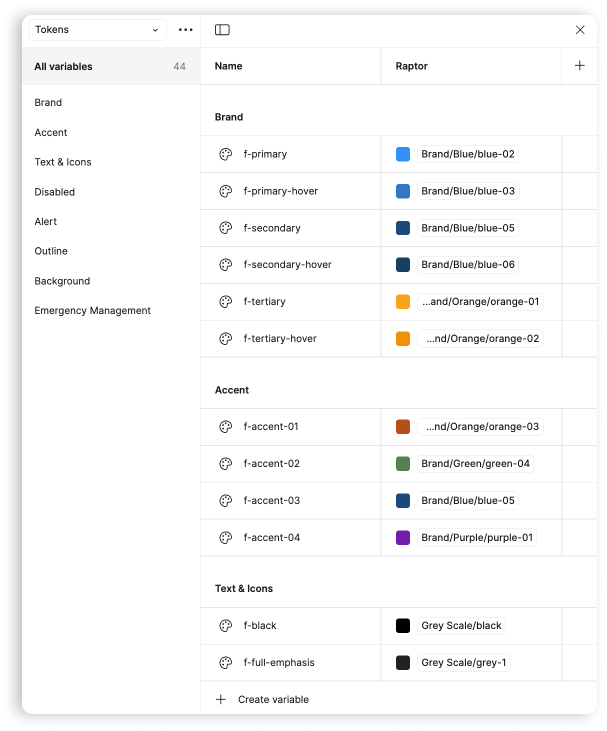607x731 pixels.
Task: Click the f-full-emphasis variable name
Action: pos(278,662)
